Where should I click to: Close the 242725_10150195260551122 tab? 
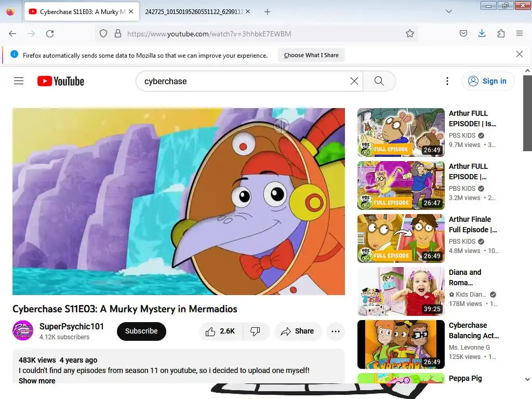[x=248, y=11]
